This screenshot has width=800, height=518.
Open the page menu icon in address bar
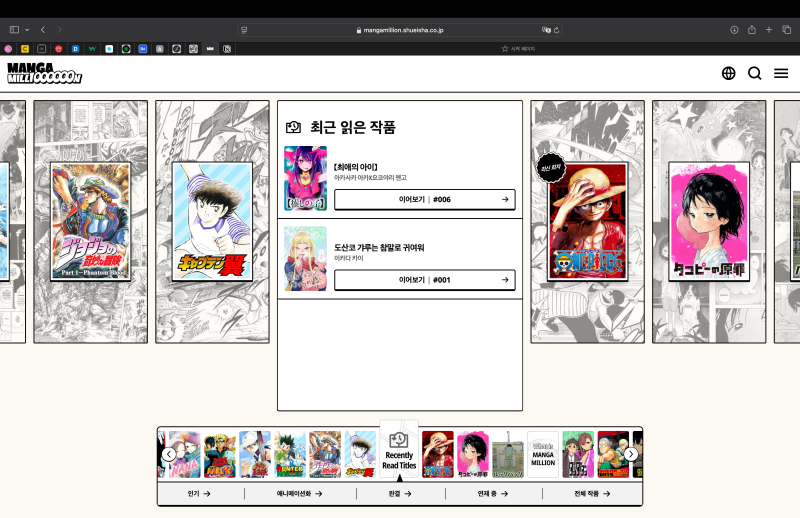[244, 30]
